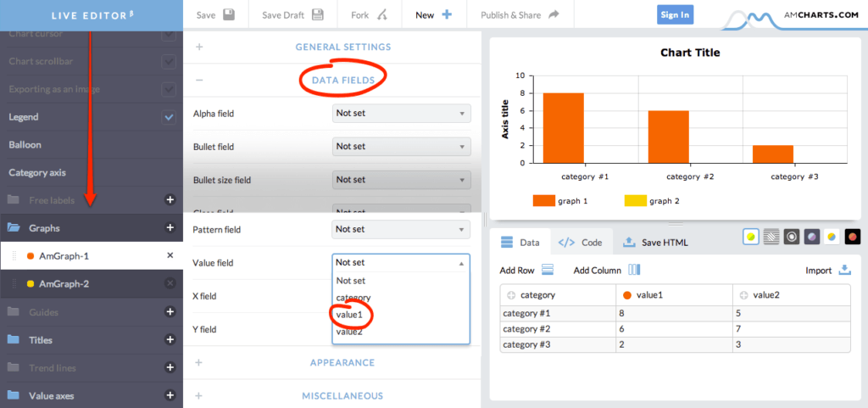Image resolution: width=868 pixels, height=408 pixels.
Task: Choose 'value2' in the Value field list
Action: pos(401,332)
